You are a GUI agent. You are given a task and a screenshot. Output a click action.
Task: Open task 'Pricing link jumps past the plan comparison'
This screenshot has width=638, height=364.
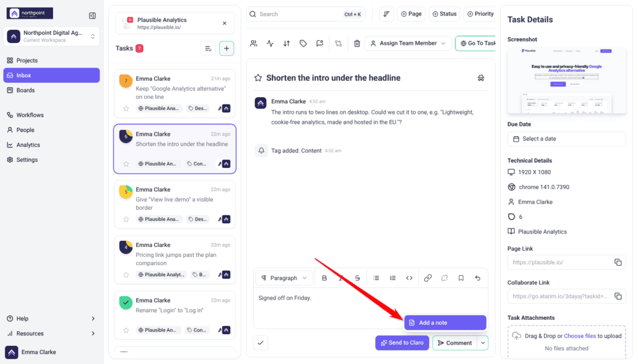[175, 259]
